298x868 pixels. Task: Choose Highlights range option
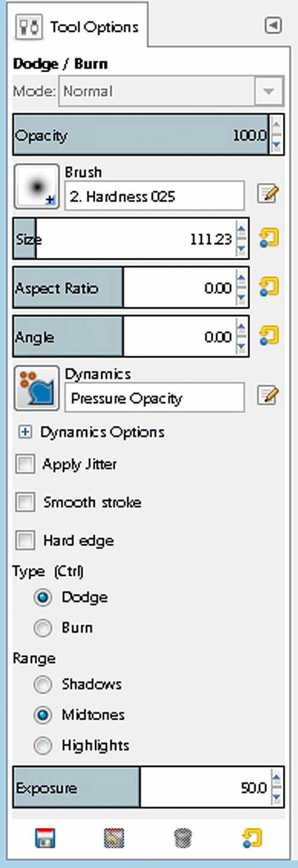click(x=43, y=745)
